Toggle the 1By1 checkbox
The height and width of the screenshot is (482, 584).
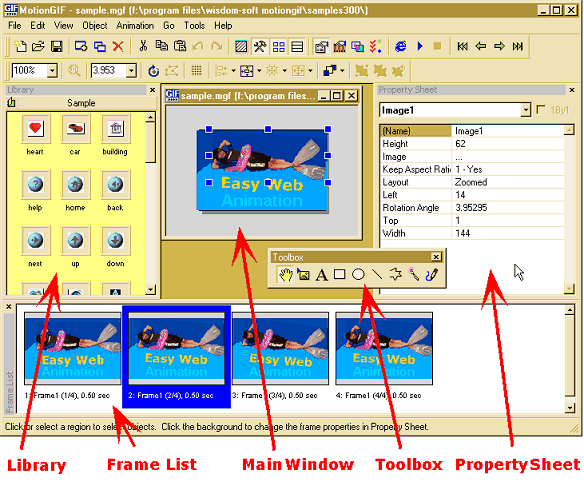[x=541, y=110]
